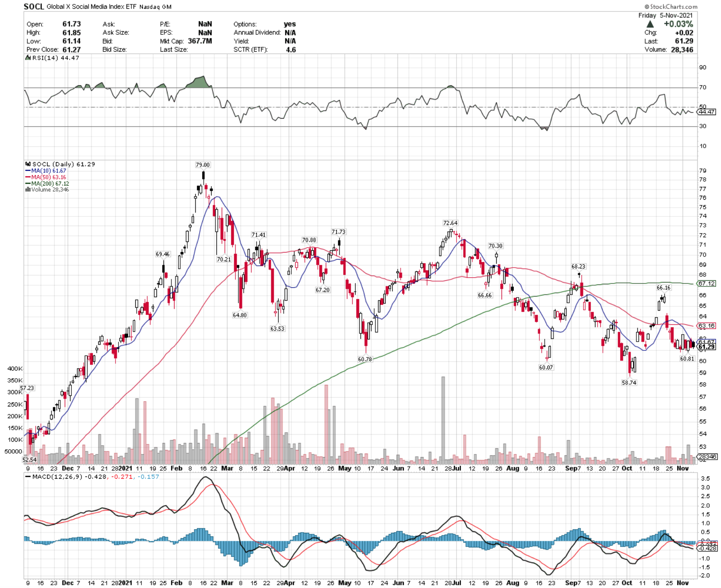Click the 400K volume scale label
721x588 pixels.
click(15, 369)
